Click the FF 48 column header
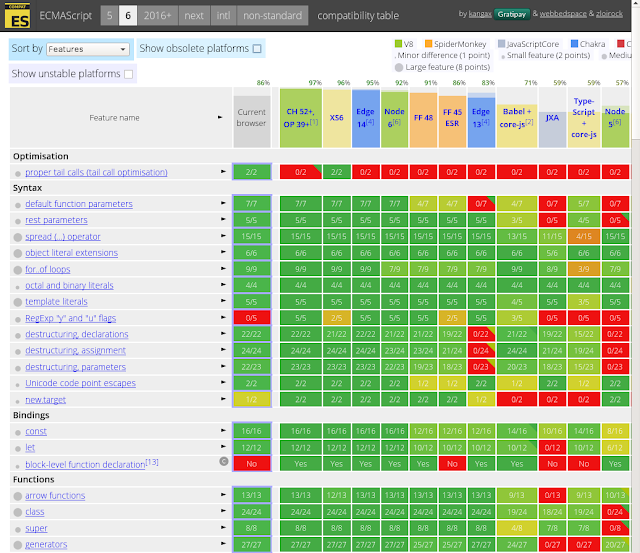The height and width of the screenshot is (553, 640). coord(423,118)
